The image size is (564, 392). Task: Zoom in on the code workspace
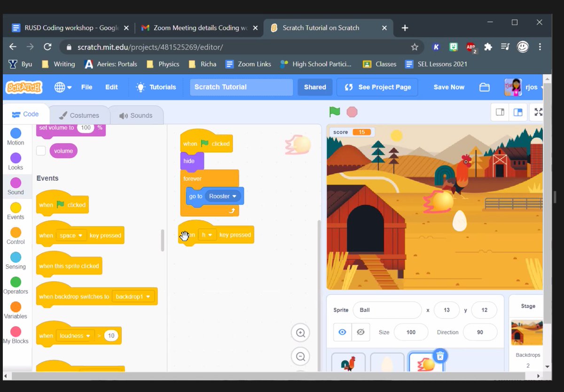point(300,333)
